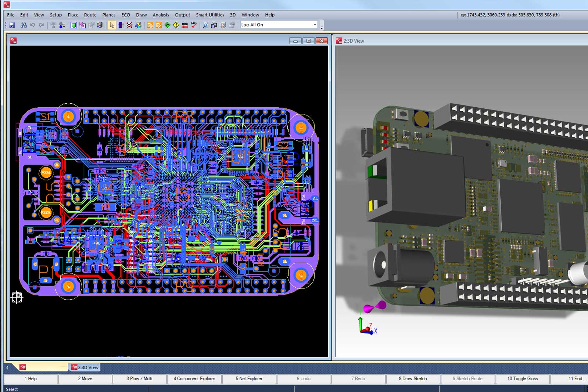This screenshot has width=588, height=392.
Task: Open the Smart Utilities menu
Action: click(210, 15)
